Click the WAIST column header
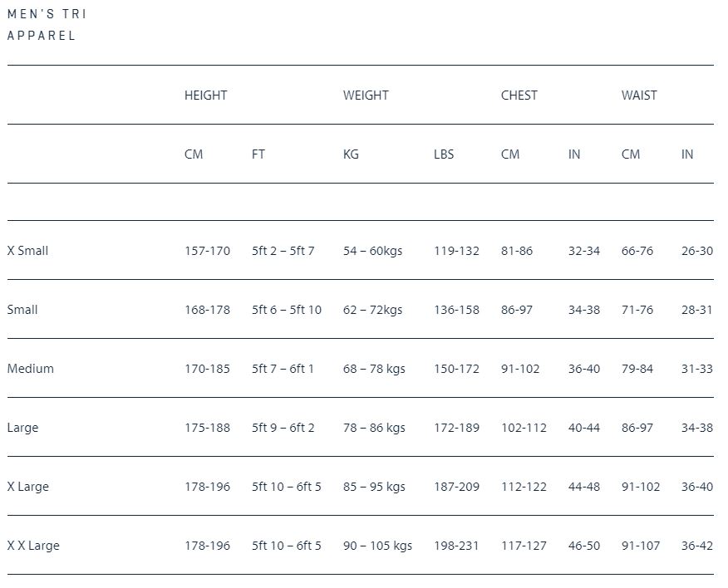 pyautogui.click(x=639, y=96)
